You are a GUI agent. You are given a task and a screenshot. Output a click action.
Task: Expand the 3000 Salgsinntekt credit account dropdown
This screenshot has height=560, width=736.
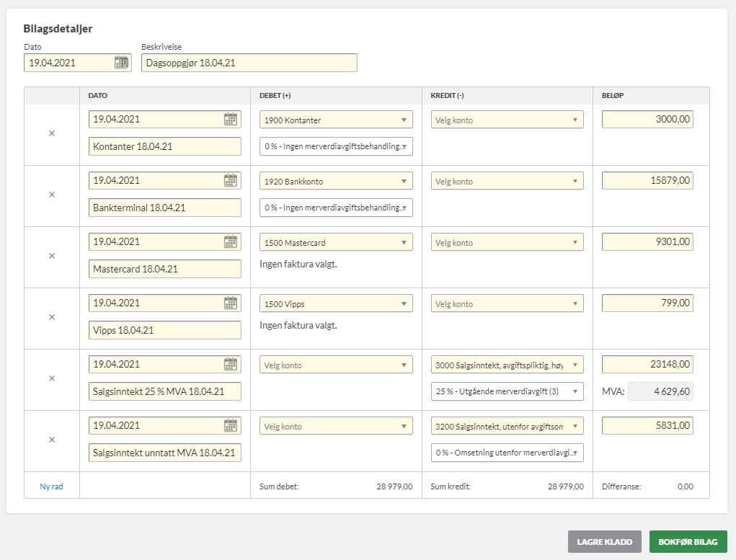(507, 365)
